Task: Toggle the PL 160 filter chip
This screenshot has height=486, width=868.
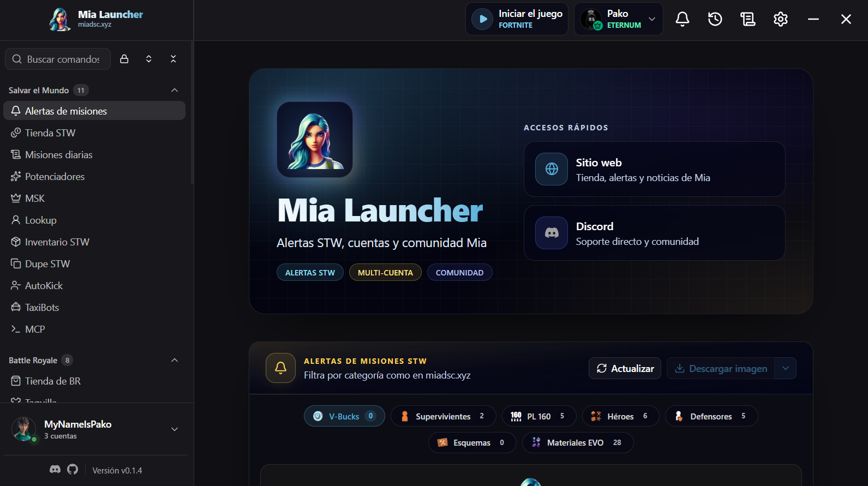Action: 539,416
